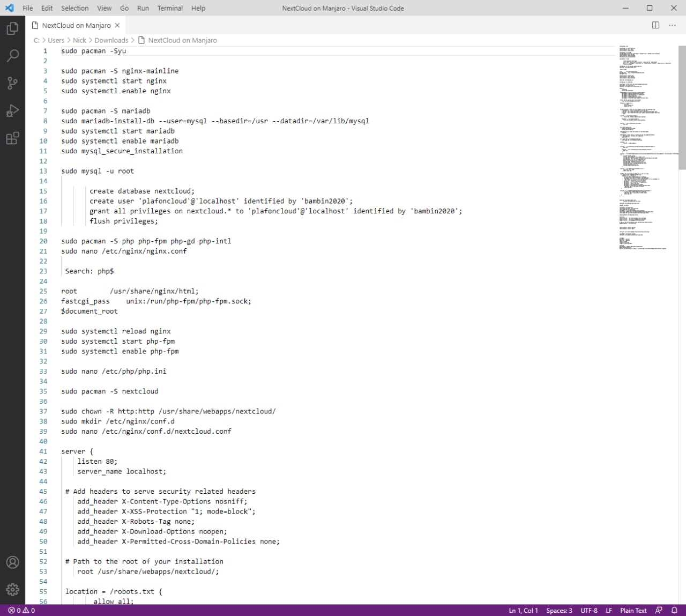Viewport: 686px width, 616px height.
Task: Open the View menu
Action: click(x=105, y=8)
